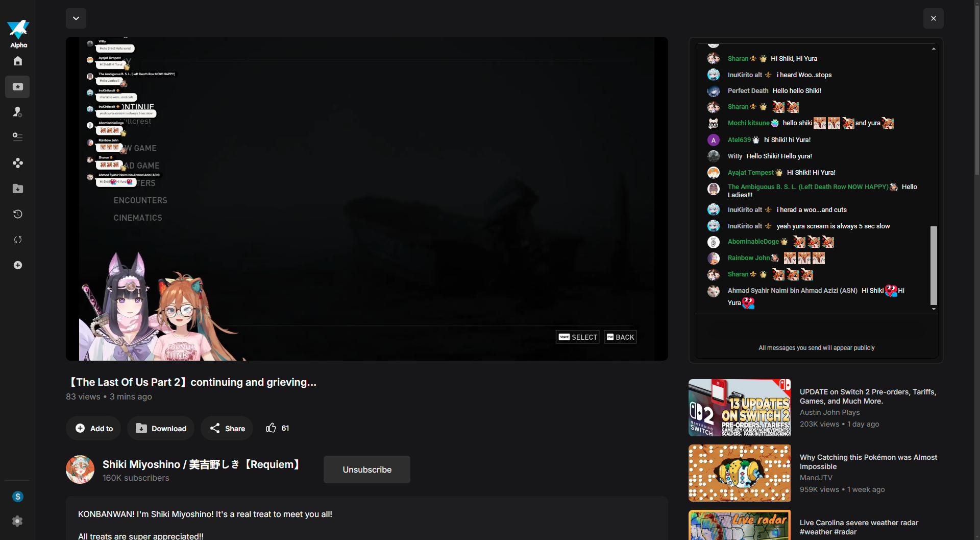Click the Shiki Miyoshino channel avatar
Viewport: 980px width, 540px height.
click(x=80, y=469)
